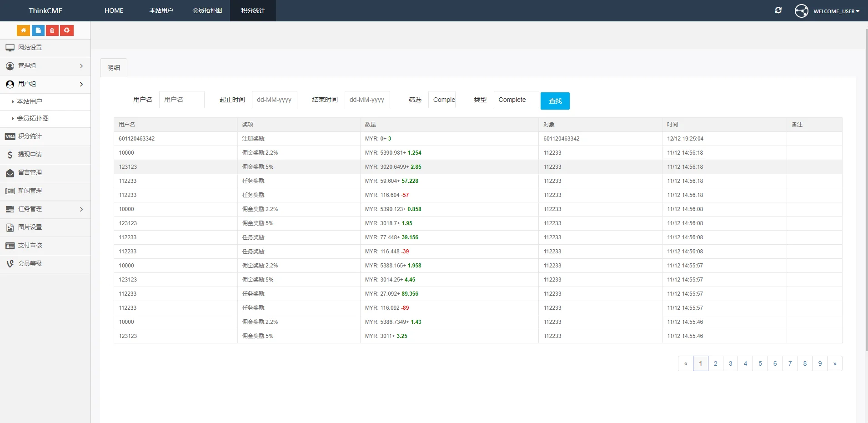Expand the 管理组 sidebar group

click(x=45, y=66)
